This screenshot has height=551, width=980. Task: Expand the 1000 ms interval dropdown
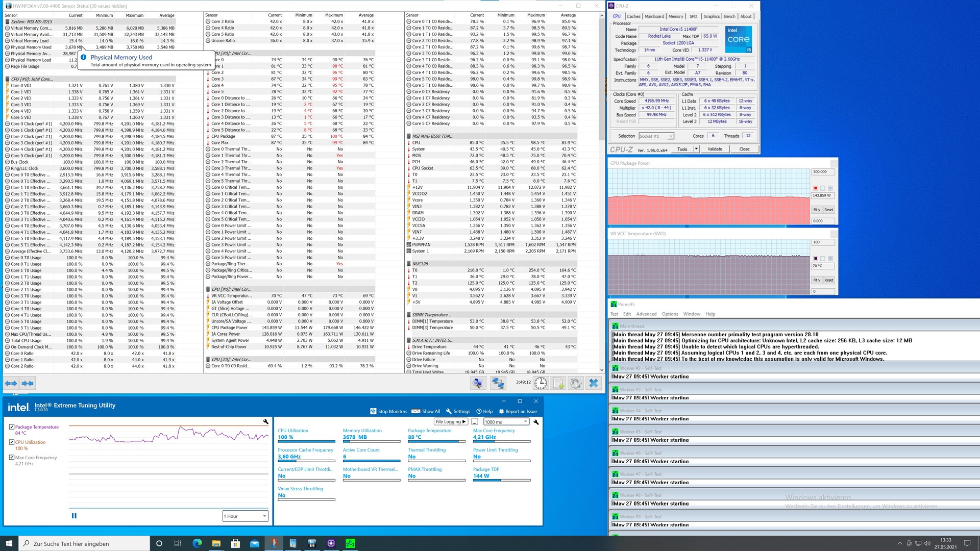pyautogui.click(x=506, y=422)
